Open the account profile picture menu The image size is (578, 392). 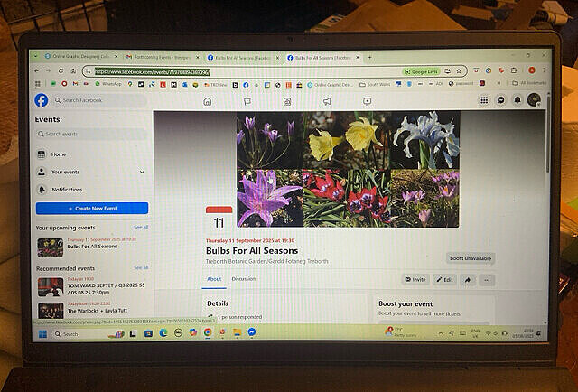[x=534, y=100]
